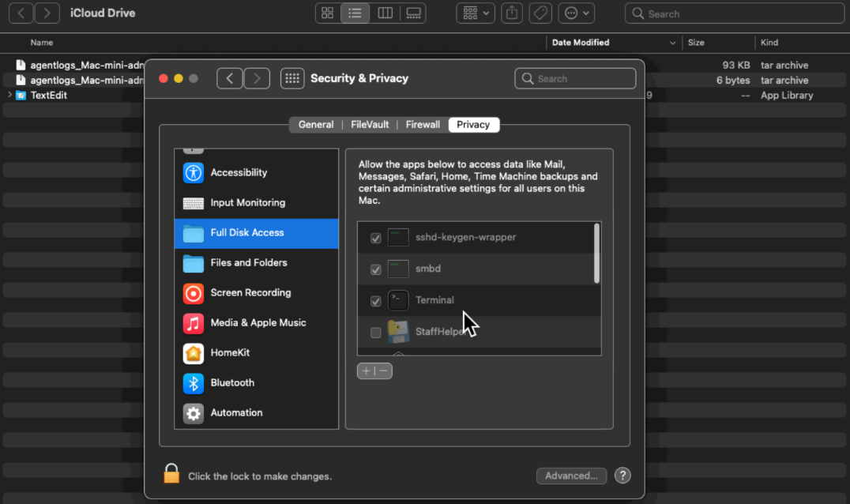Open the Show All grid icon

click(292, 78)
